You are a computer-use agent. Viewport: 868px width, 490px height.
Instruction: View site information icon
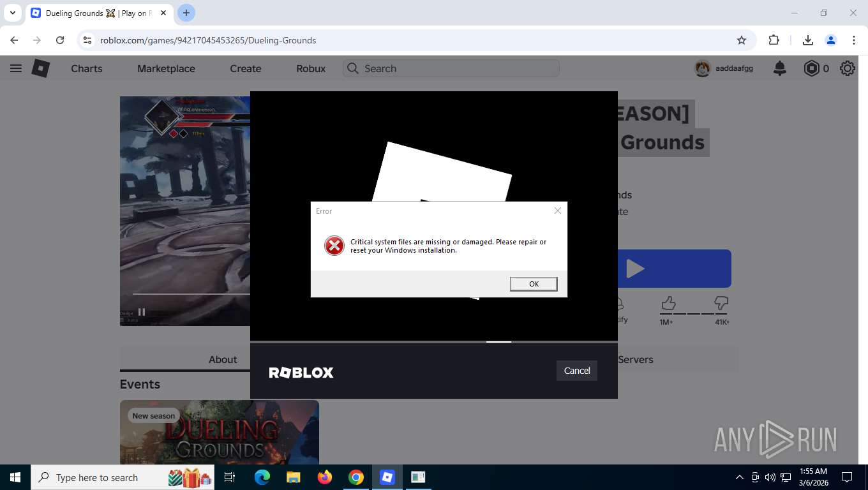pos(88,40)
